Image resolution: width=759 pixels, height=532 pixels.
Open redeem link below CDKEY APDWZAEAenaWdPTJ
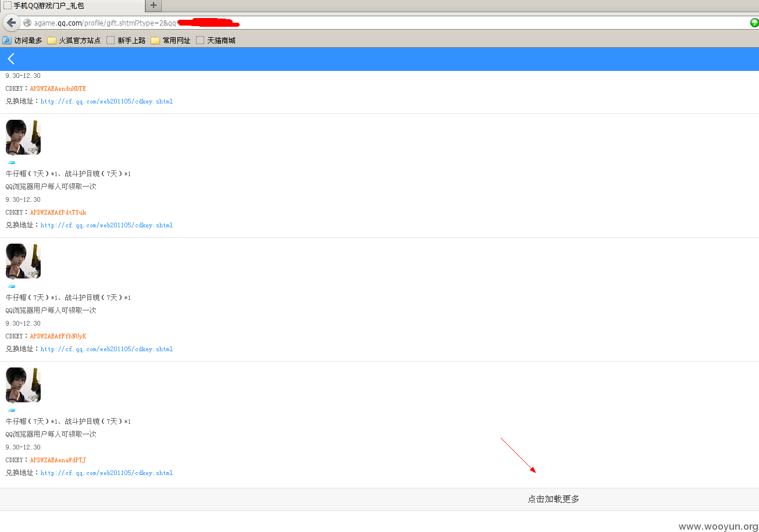click(x=106, y=473)
